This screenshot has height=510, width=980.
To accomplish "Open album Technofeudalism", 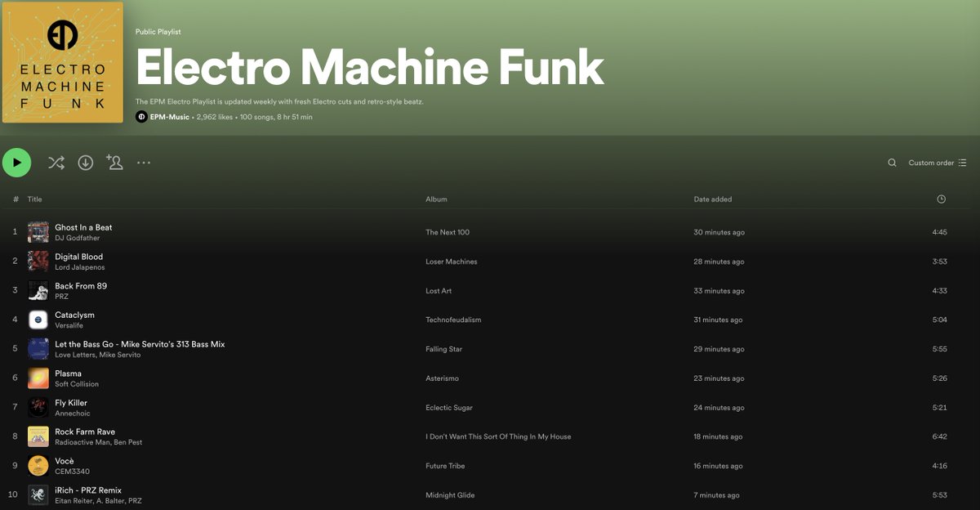I will (x=453, y=320).
